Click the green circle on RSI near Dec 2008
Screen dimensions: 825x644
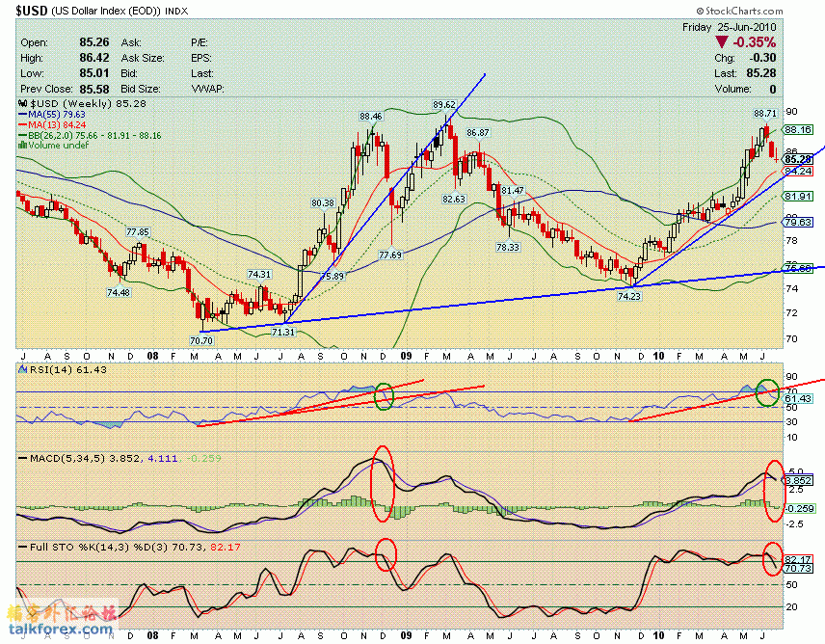coord(385,395)
